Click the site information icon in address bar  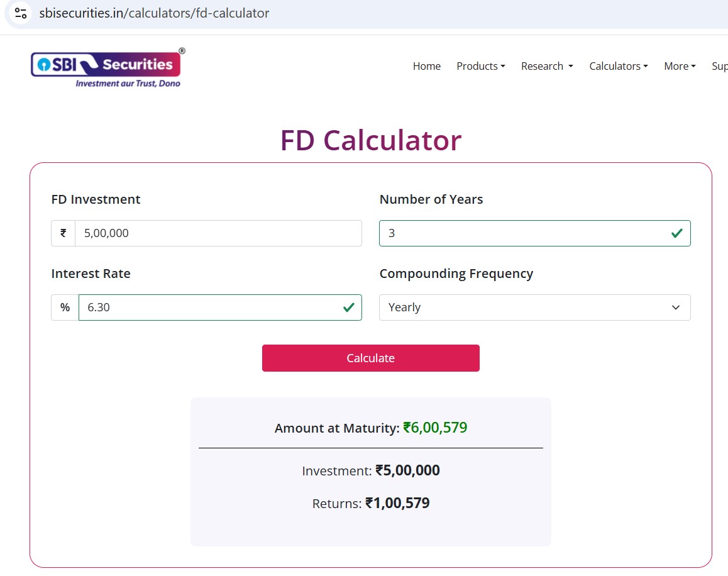point(21,13)
